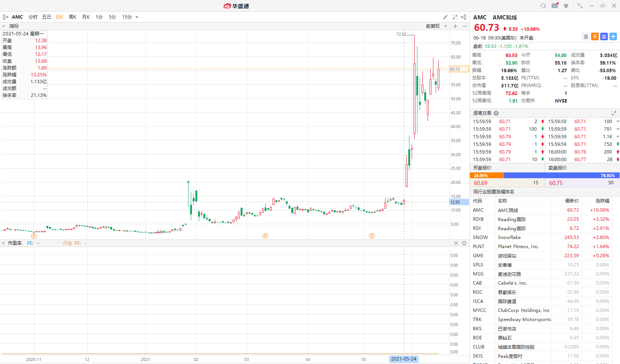Open BDE 黑钻石 stock row

tap(541, 338)
